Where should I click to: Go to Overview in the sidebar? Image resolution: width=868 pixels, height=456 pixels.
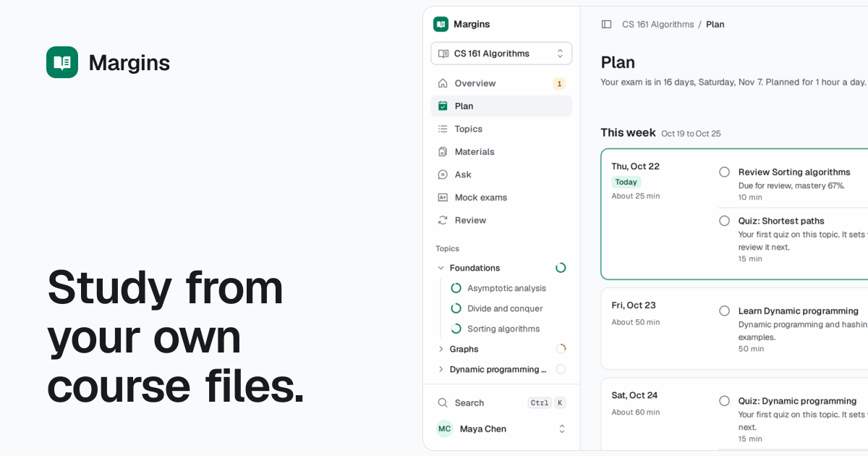pos(501,83)
